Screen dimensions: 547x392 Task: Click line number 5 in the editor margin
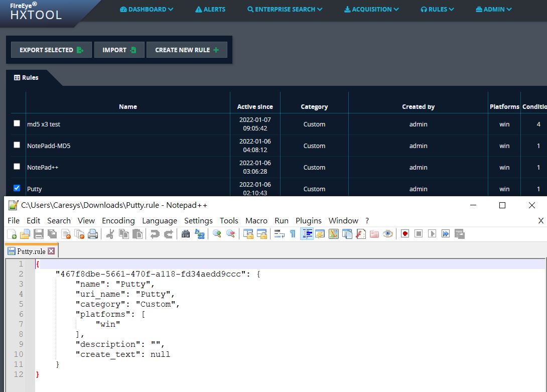[x=21, y=304]
